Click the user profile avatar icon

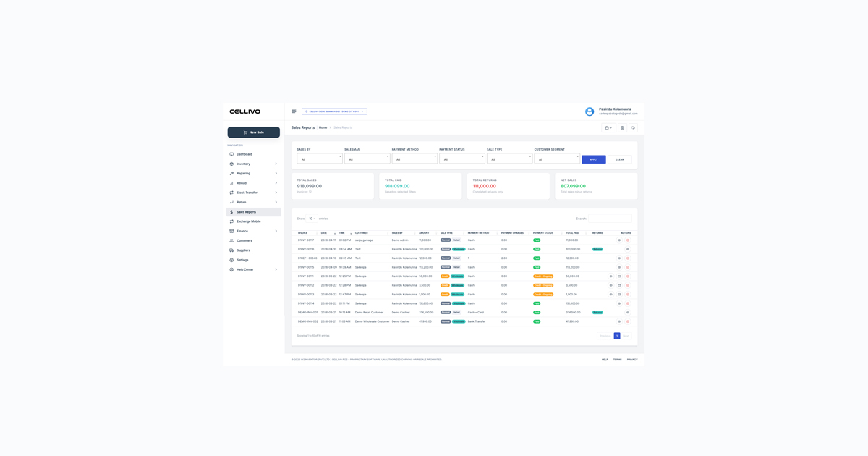590,111
